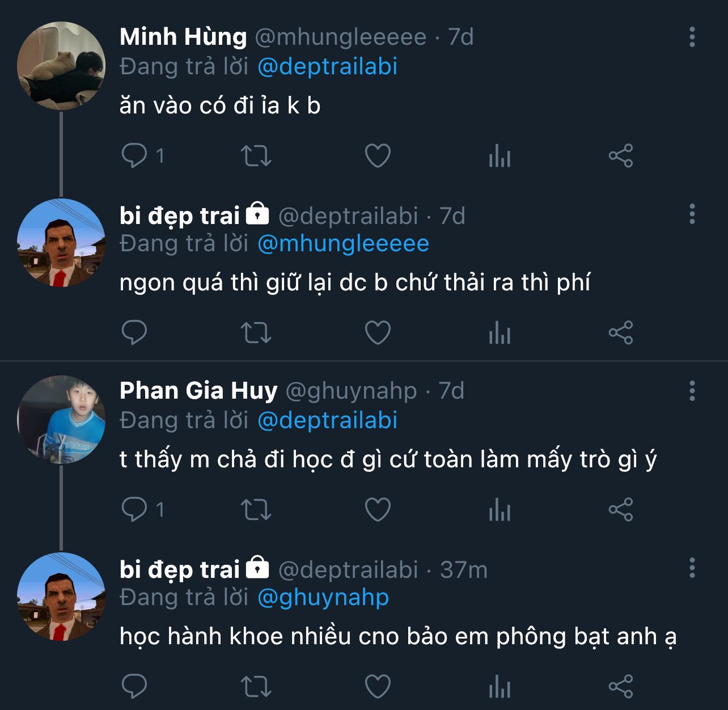Viewport: 728px width, 710px height.
Task: Reply to the 'học hành khoe nhiều' tweet
Action: point(134,686)
